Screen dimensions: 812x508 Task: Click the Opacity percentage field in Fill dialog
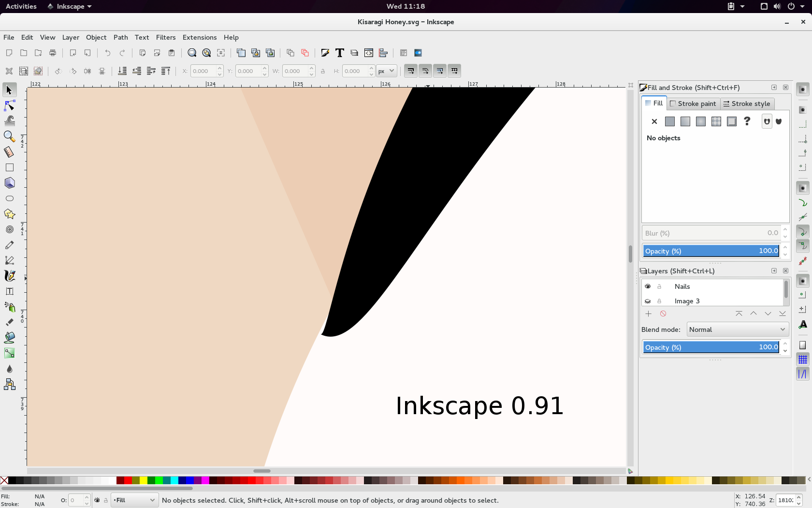[710, 251]
